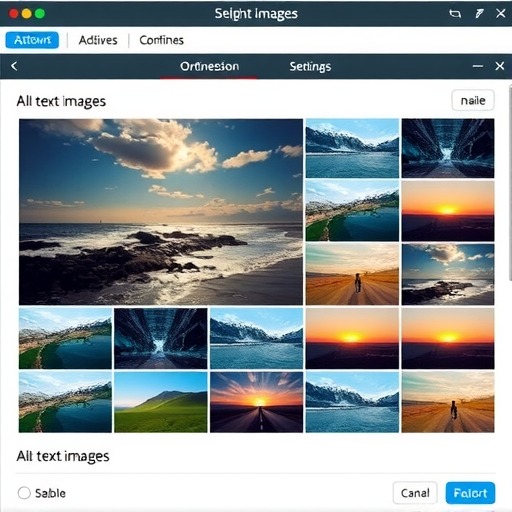Viewport: 512px width, 512px height.
Task: Click the rotate icon in title bar
Action: pyautogui.click(x=455, y=14)
